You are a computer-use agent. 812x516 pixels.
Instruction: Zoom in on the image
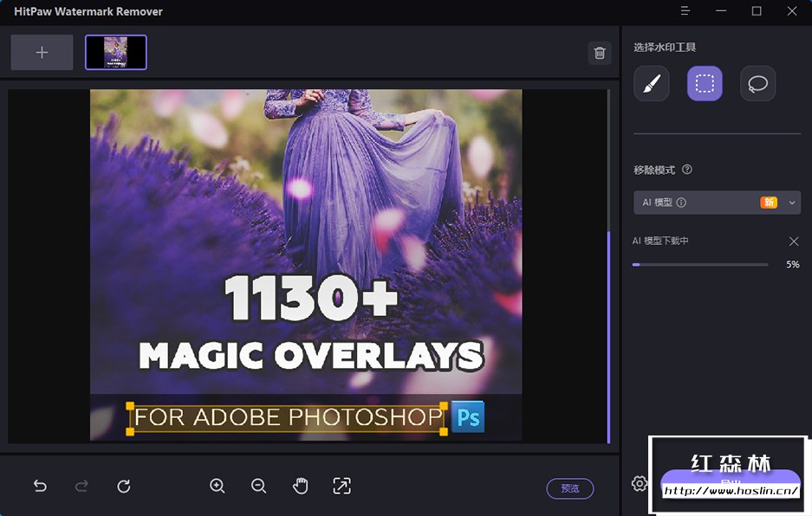pos(217,486)
